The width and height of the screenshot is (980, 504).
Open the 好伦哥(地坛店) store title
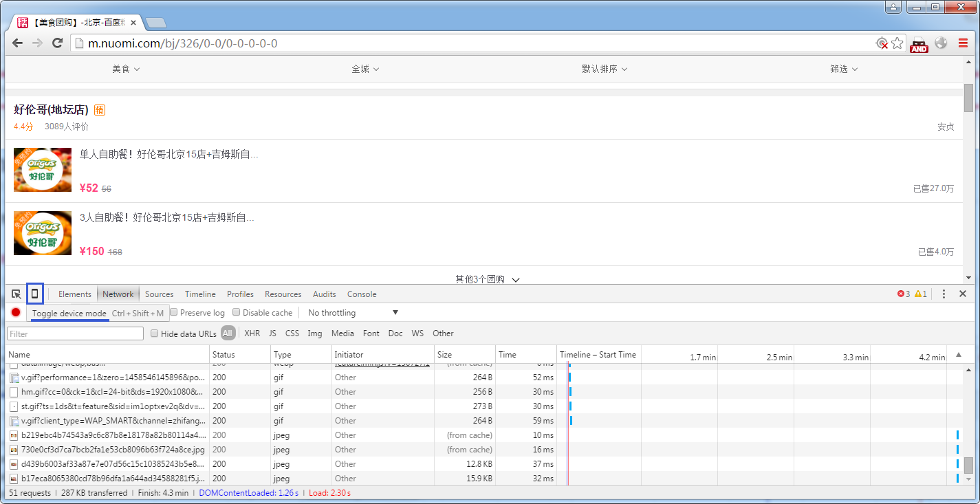(x=51, y=110)
